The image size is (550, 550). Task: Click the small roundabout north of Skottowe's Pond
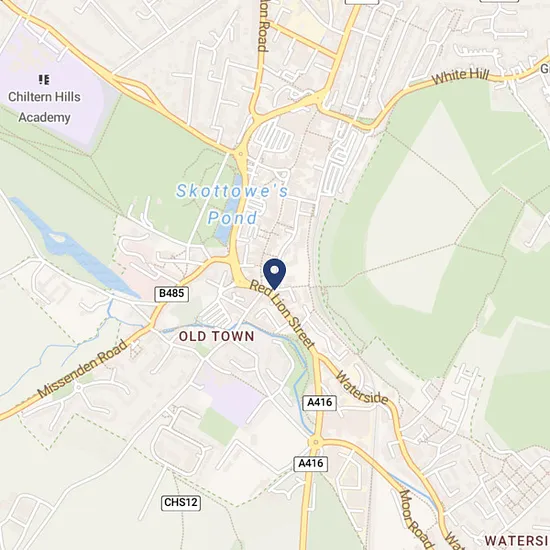pyautogui.click(x=241, y=154)
